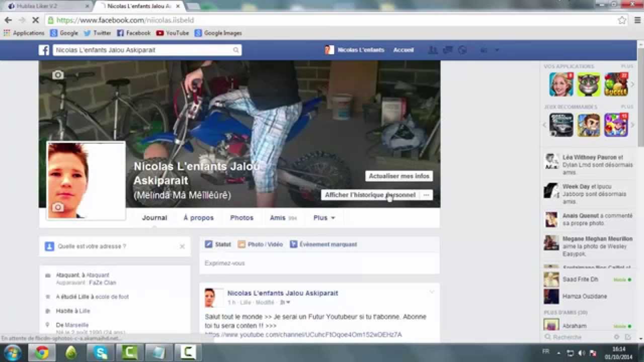Open the Chrome menu icon
The image size is (644, 362).
pos(636,20)
